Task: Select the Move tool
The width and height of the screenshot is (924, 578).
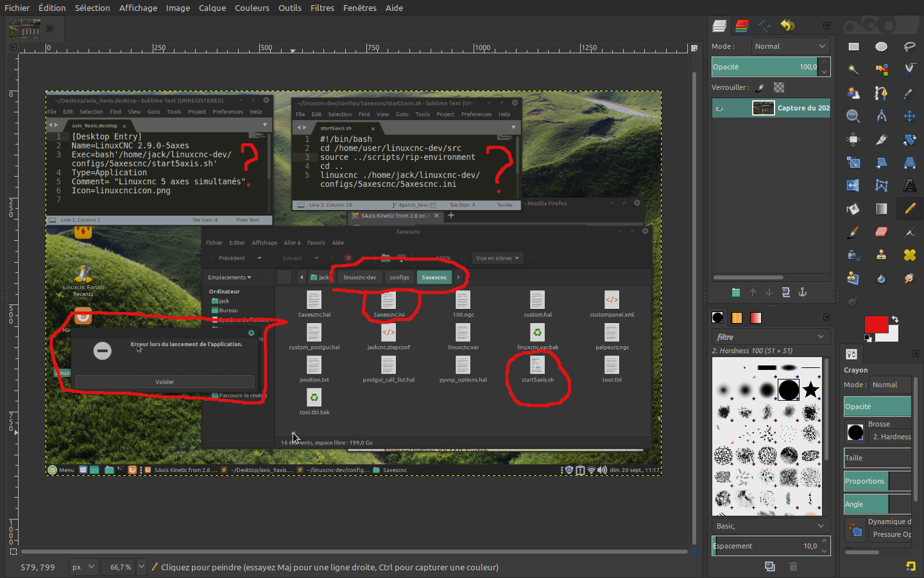Action: click(910, 116)
